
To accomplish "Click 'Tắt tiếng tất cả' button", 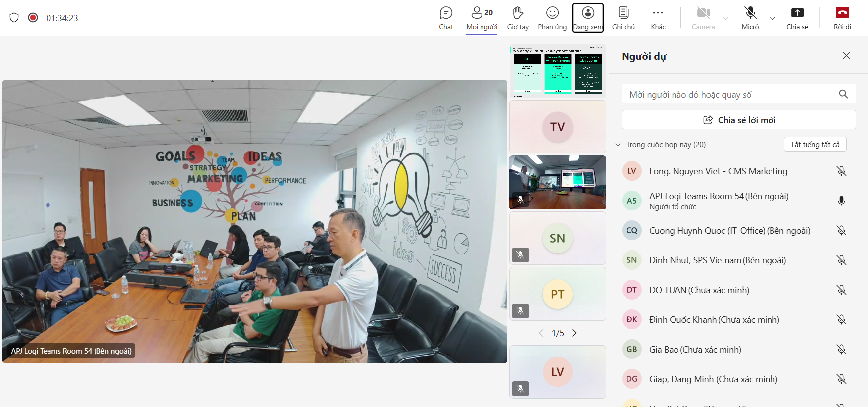I will [x=815, y=144].
